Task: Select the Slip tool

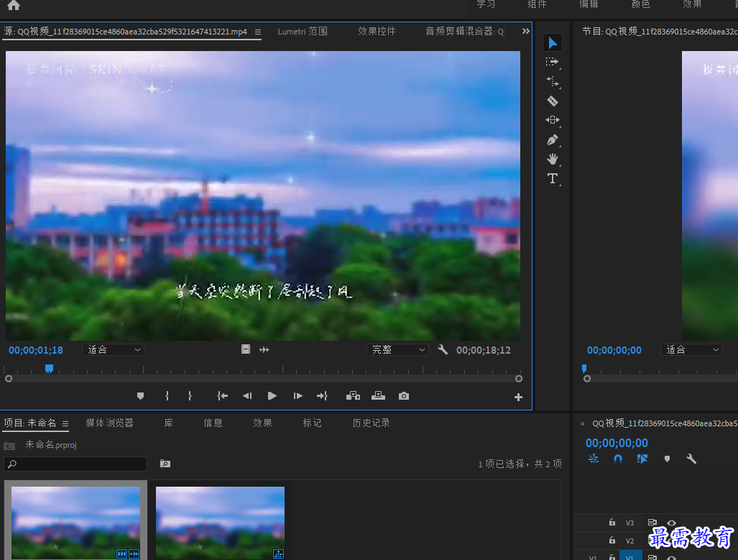Action: (552, 120)
